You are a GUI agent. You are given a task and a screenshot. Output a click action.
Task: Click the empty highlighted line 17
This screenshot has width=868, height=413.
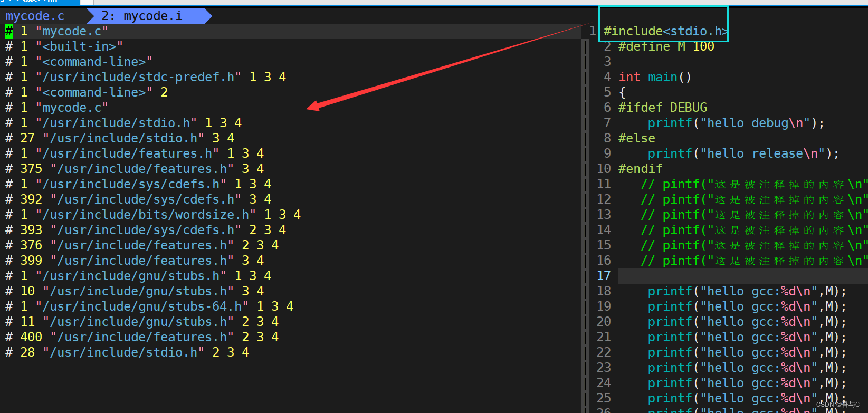click(743, 276)
